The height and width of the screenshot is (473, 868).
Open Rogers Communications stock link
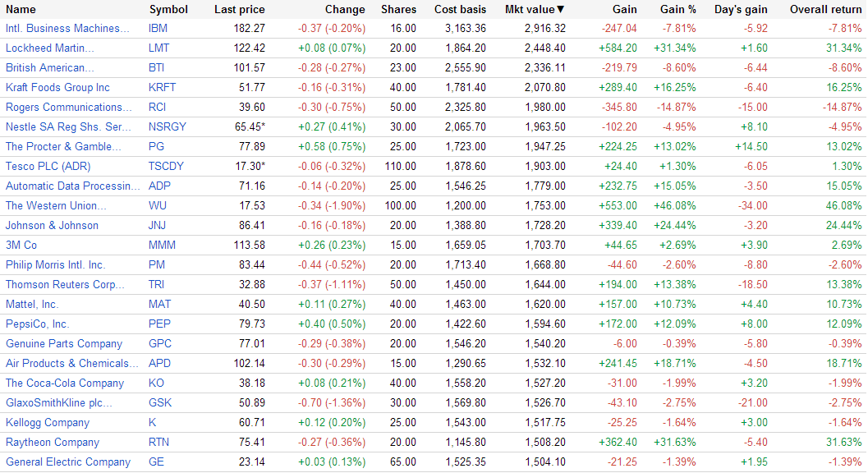[69, 107]
